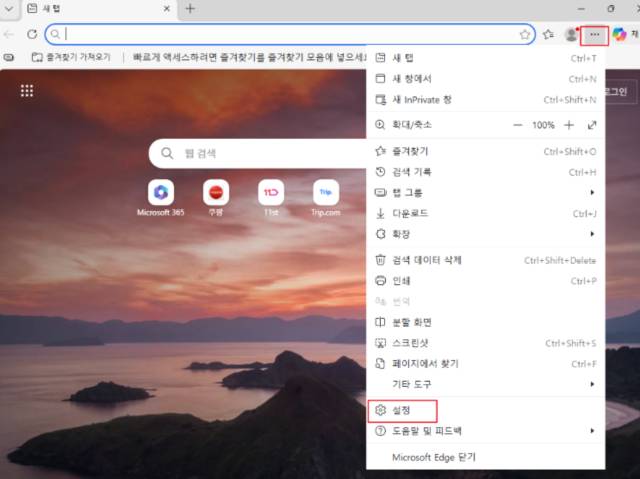Open the 쿠팡 quick link tile
The width and height of the screenshot is (640, 479).
pyautogui.click(x=216, y=198)
